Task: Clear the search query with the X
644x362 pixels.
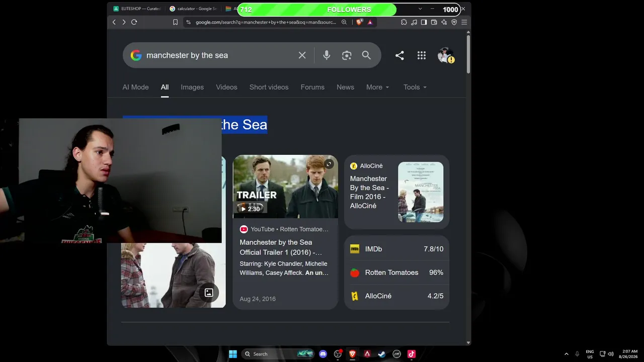Action: pos(302,55)
